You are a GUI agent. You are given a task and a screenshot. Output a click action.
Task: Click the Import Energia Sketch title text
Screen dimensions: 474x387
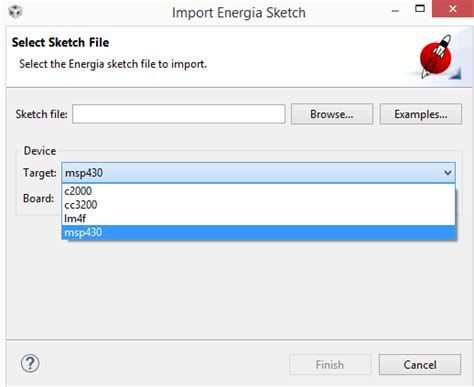coord(239,13)
